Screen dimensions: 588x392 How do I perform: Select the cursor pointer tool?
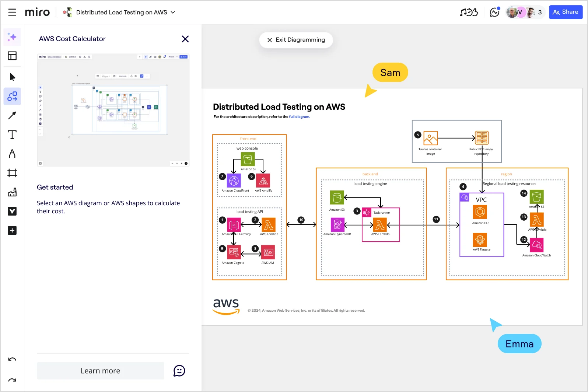click(x=12, y=77)
